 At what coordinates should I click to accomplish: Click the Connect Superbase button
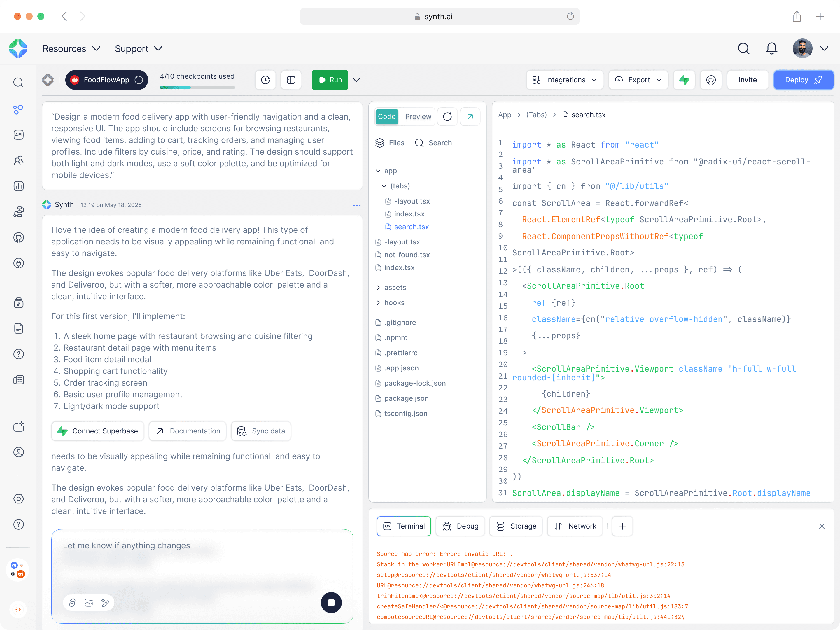98,431
